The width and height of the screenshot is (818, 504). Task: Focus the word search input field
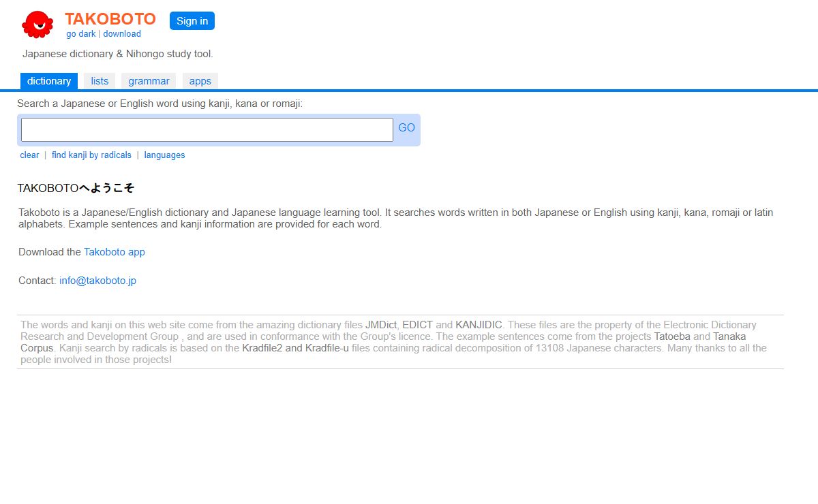[x=207, y=129]
